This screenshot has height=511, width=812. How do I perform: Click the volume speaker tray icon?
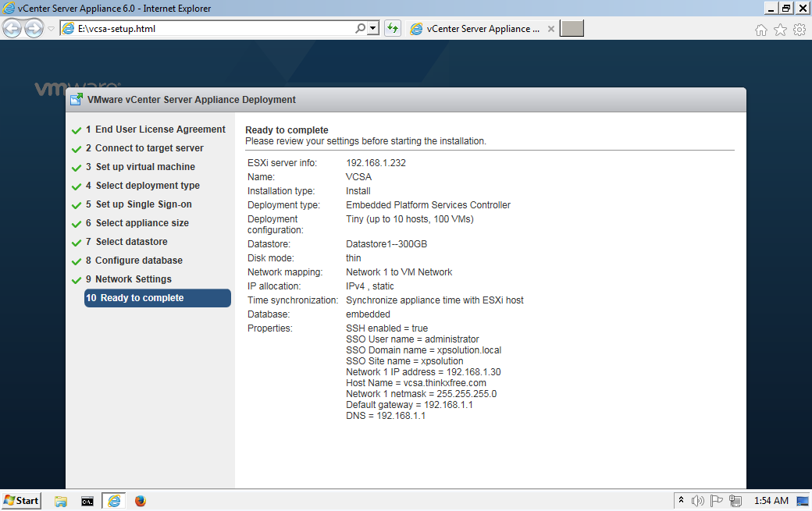pos(697,501)
